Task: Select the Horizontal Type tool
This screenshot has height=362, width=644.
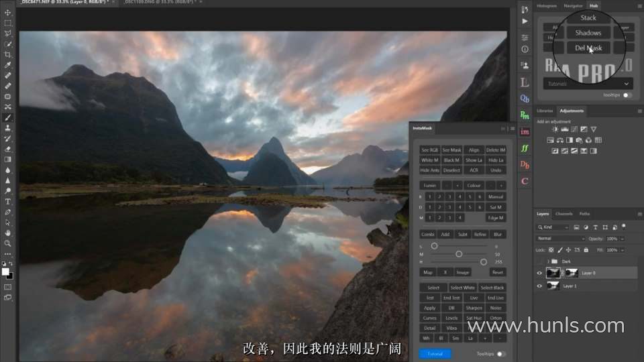Action: coord(8,202)
